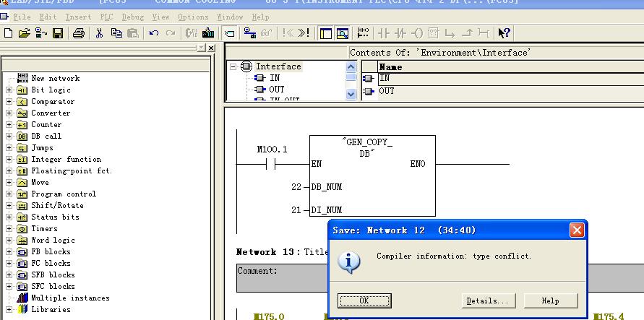Open the PLC menu

[x=106, y=17]
